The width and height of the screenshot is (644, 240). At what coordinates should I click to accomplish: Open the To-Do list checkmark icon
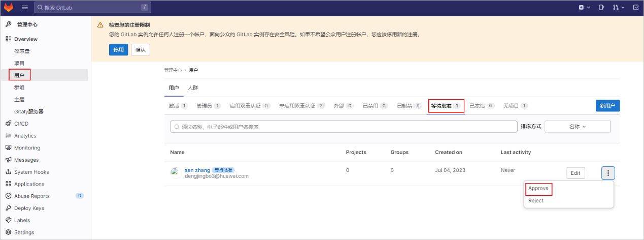(636, 8)
